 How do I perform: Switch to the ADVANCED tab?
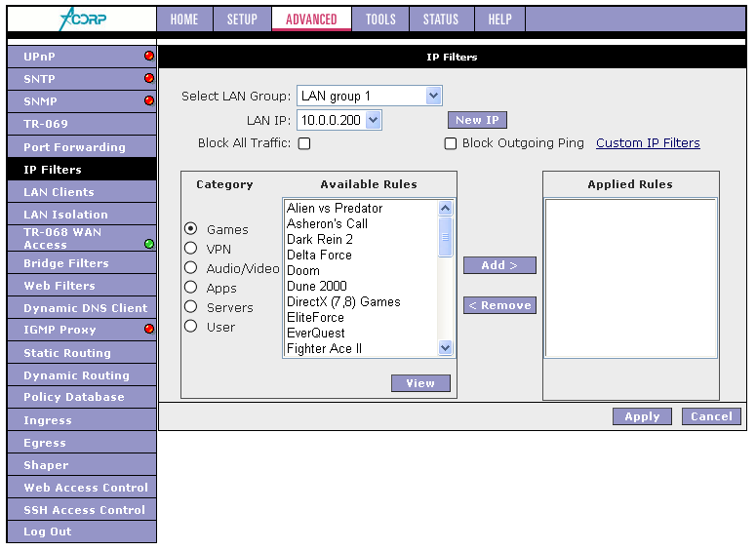click(x=311, y=20)
